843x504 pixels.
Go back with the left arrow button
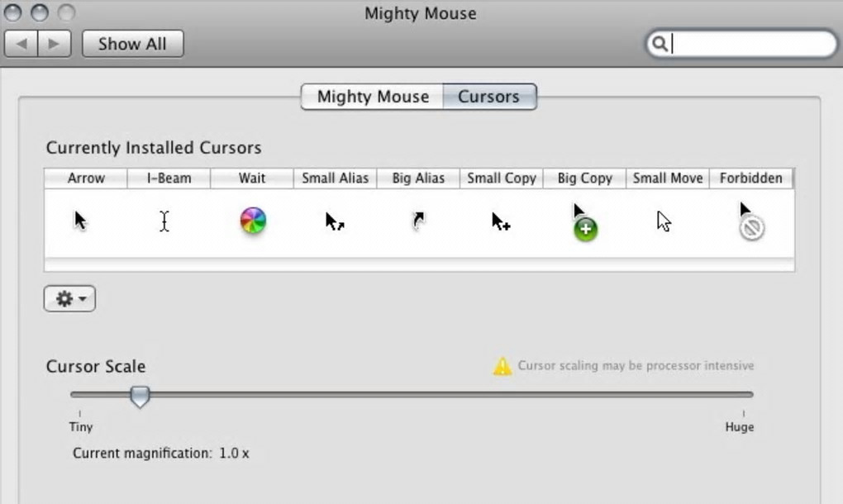[21, 44]
